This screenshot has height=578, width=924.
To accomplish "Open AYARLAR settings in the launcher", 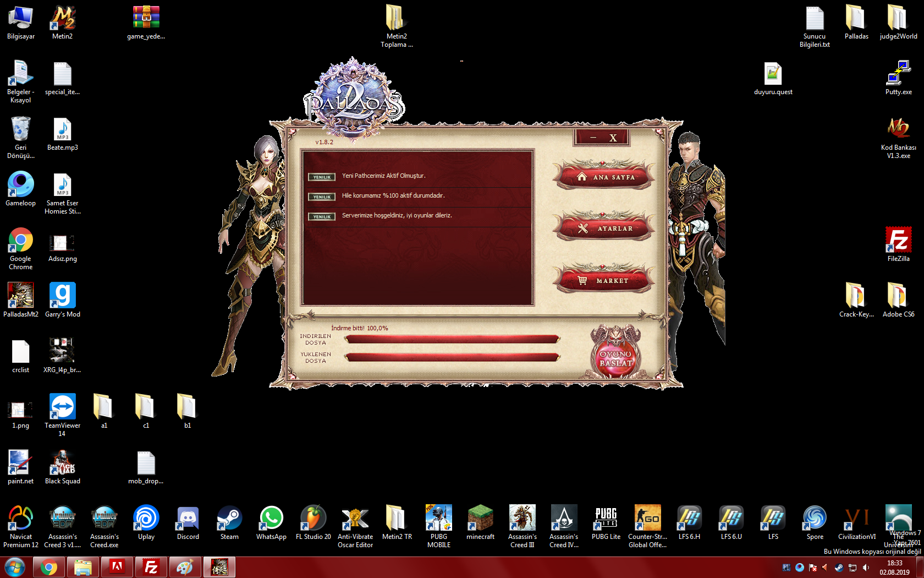I will click(605, 227).
